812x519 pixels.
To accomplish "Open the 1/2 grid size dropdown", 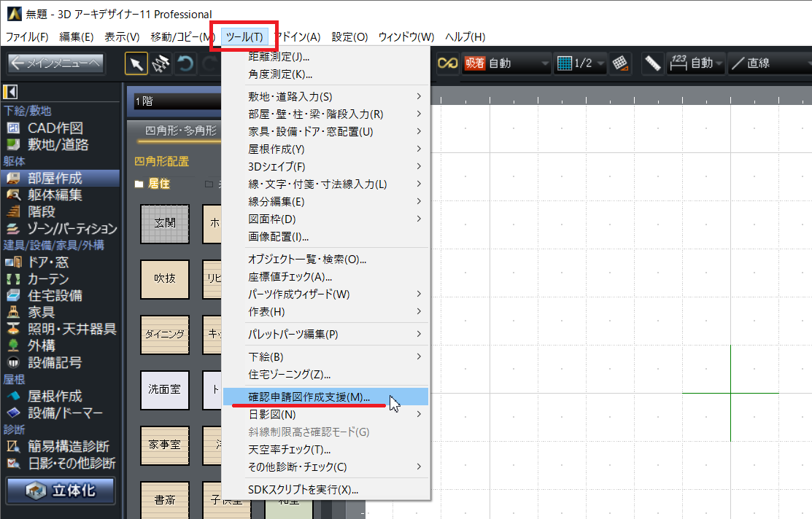I will tap(581, 63).
